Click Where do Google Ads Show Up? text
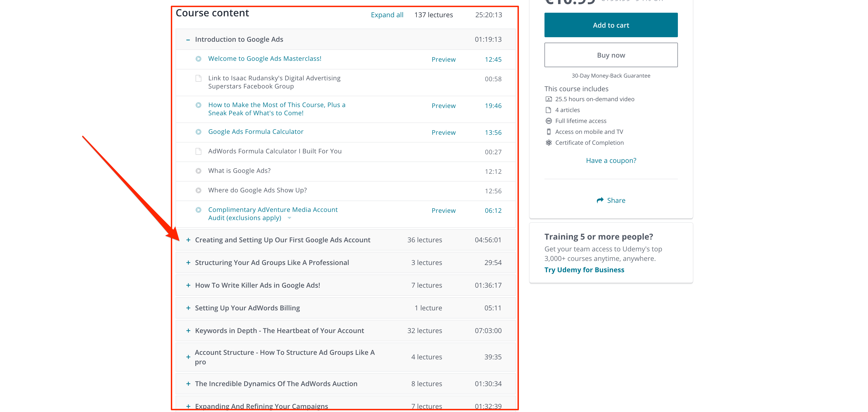Image resolution: width=868 pixels, height=412 pixels. click(257, 190)
